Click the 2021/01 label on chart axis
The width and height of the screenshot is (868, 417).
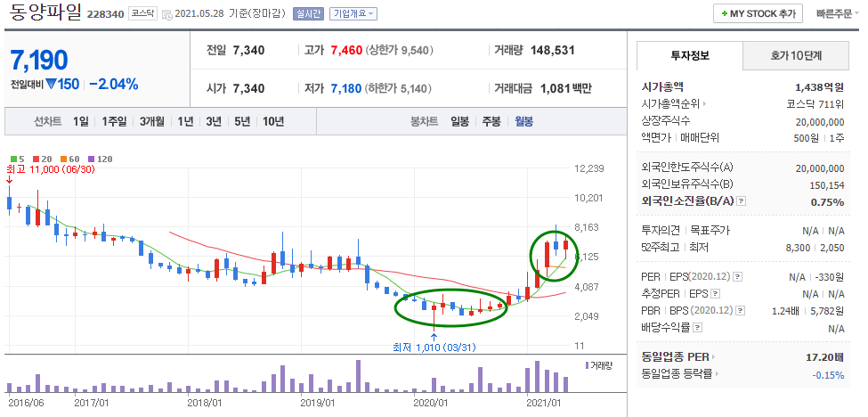tap(544, 402)
